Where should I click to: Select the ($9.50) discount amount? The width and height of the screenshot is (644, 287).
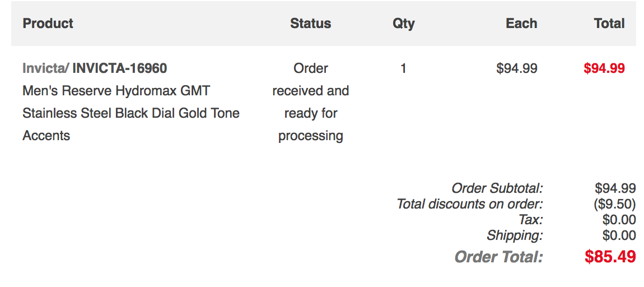pyautogui.click(x=615, y=204)
